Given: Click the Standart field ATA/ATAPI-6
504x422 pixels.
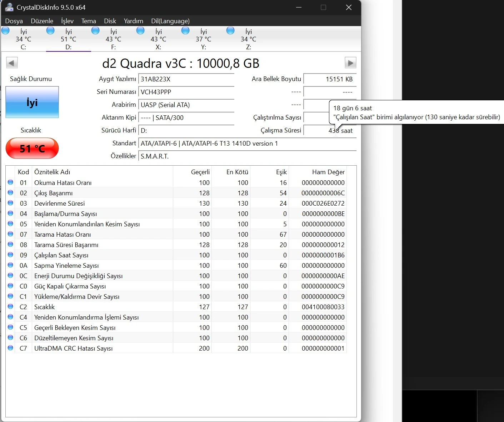Looking at the screenshot, I should pyautogui.click(x=248, y=144).
